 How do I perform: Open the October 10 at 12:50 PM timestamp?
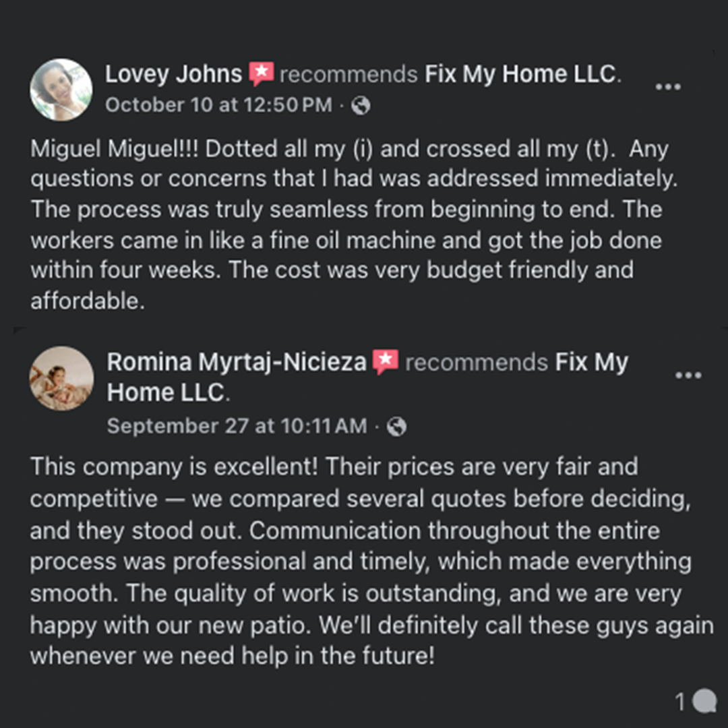coord(218,105)
